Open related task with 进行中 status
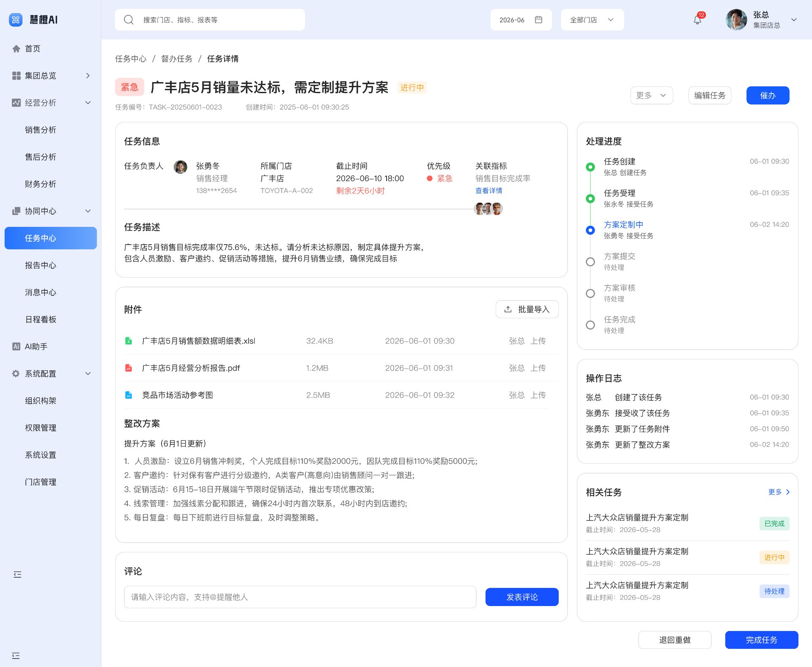 click(687, 557)
